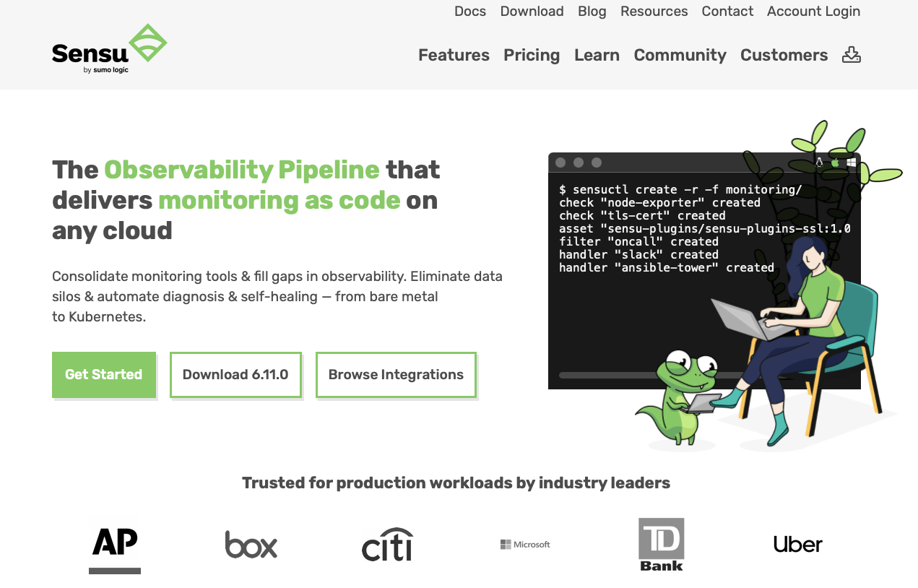This screenshot has width=918, height=588.
Task: Click the sensuctl create command line
Action: tap(680, 190)
